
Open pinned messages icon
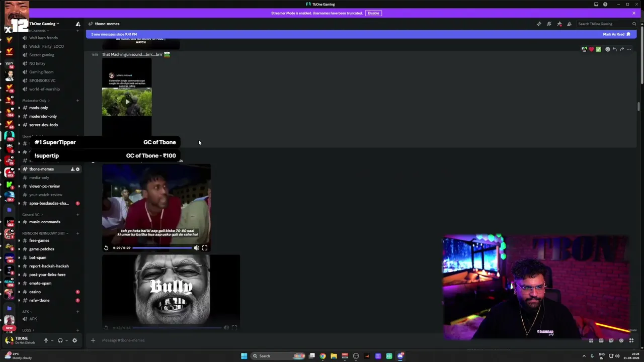(x=559, y=24)
